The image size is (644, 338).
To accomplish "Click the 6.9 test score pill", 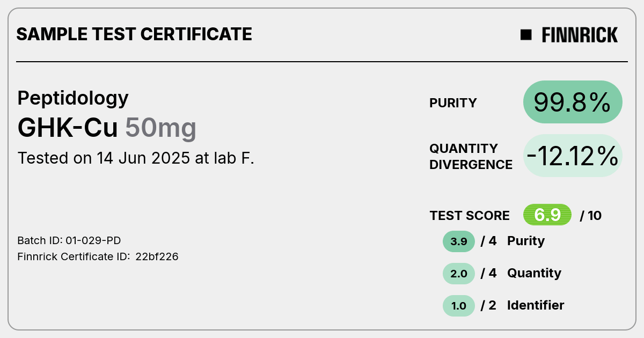I will click(x=547, y=215).
